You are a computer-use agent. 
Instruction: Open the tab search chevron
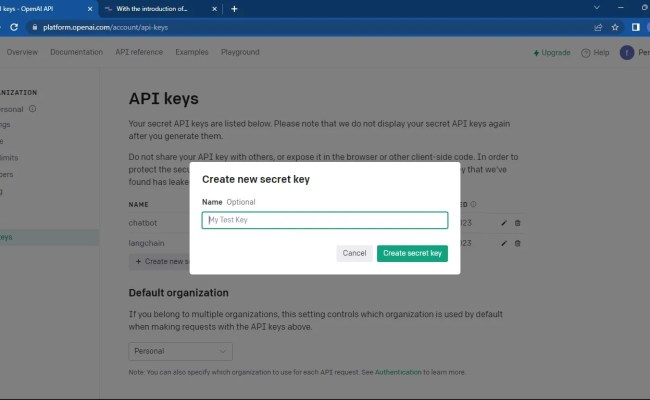597,8
